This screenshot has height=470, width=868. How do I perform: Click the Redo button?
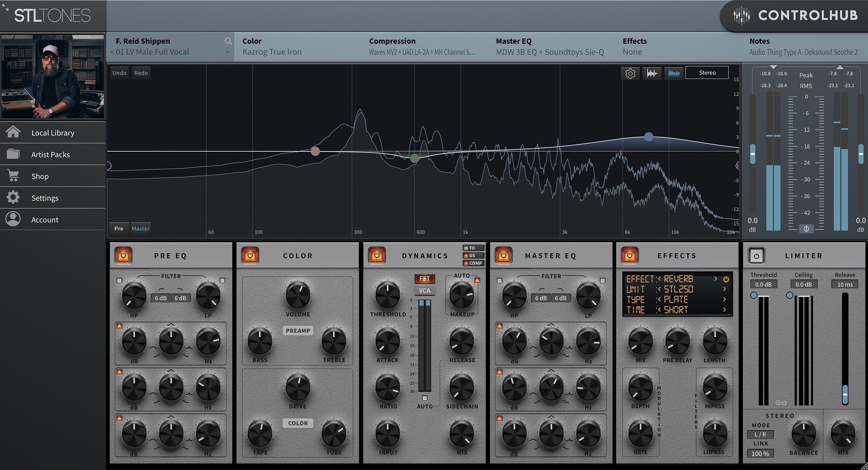[141, 73]
